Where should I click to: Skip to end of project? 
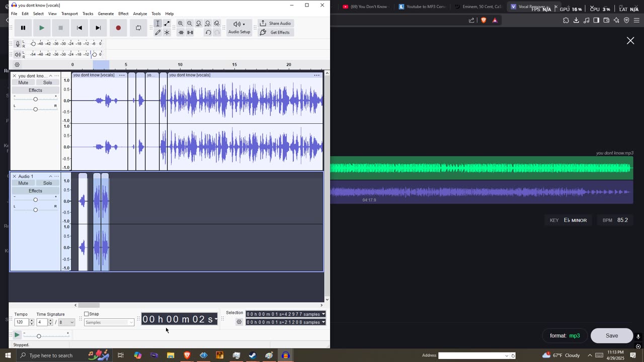[98, 28]
